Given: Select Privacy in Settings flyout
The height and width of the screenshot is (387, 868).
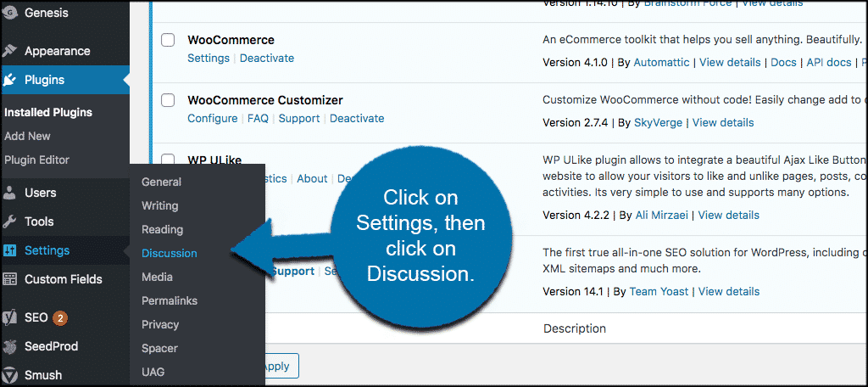Looking at the screenshot, I should coord(160,325).
